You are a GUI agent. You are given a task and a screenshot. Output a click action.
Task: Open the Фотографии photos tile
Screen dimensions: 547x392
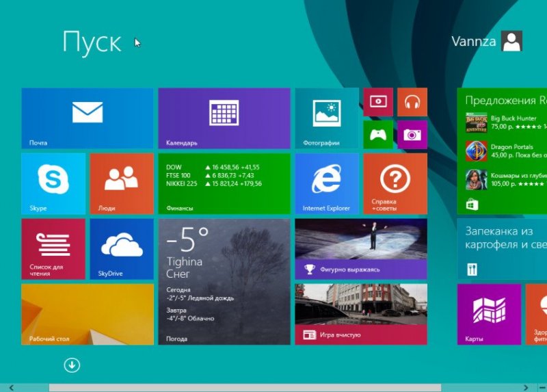tap(327, 118)
